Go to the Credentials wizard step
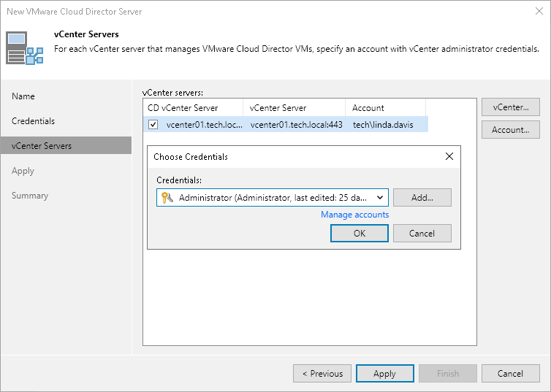The image size is (551, 392). [x=34, y=121]
